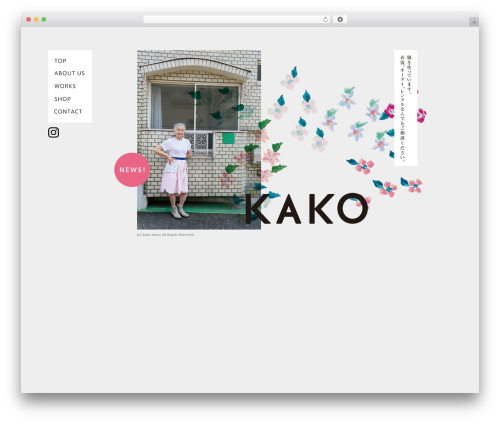Image resolution: width=500 pixels, height=423 pixels.
Task: Click the copyright notice text
Action: [x=166, y=235]
